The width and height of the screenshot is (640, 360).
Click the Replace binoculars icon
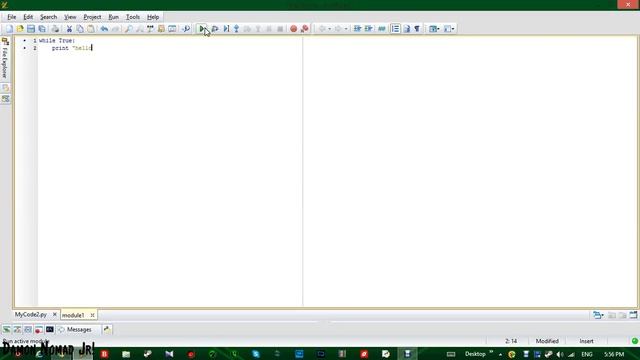(x=150, y=29)
